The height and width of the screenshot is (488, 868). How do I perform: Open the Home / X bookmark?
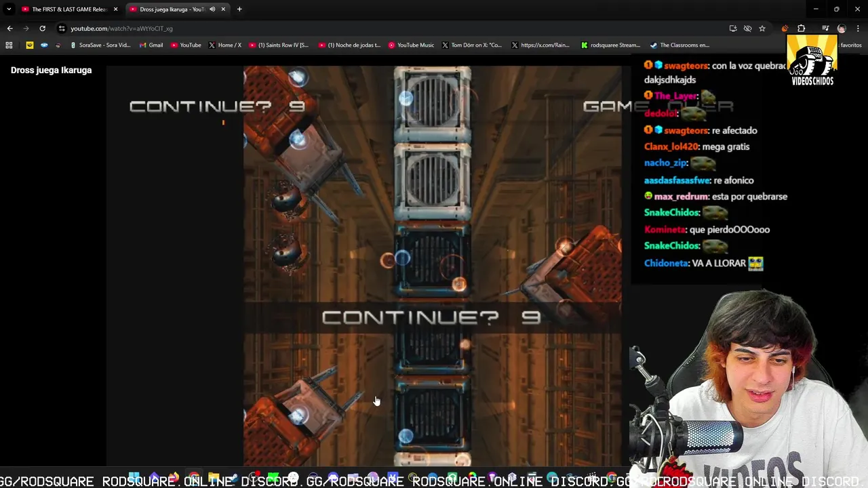pos(225,45)
